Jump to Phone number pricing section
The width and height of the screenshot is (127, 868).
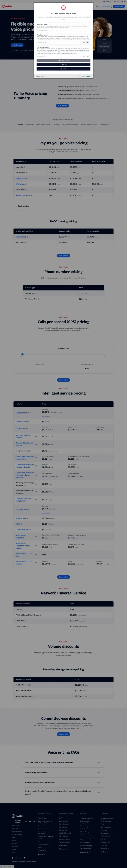[x=43, y=125]
